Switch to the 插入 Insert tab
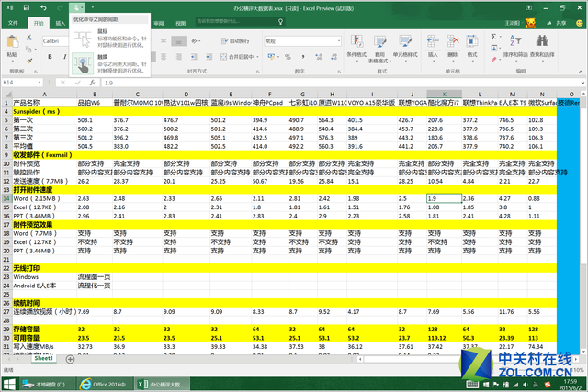Viewport: 588px width, 392px height. coord(61,23)
